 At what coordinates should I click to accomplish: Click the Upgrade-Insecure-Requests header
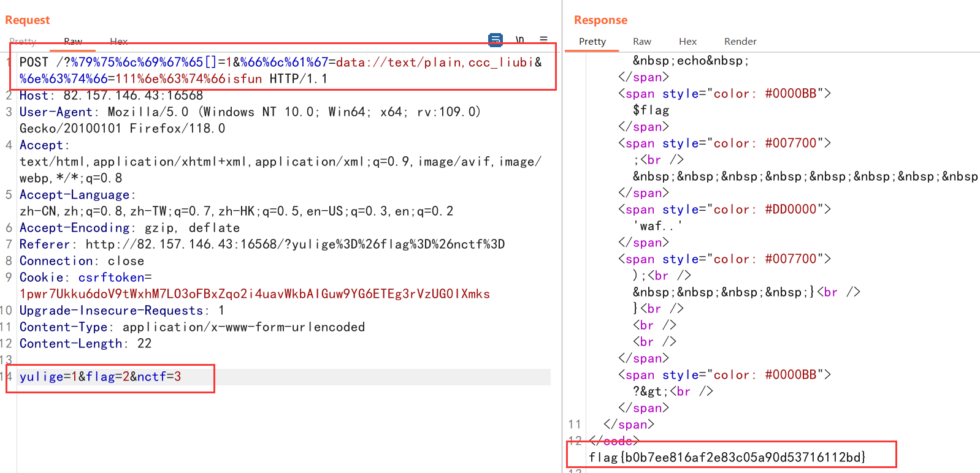click(x=122, y=311)
